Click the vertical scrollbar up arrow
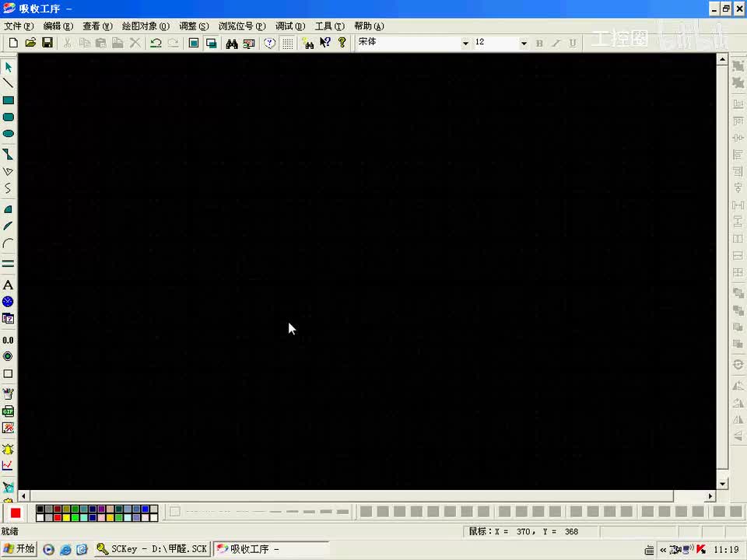 tap(722, 60)
